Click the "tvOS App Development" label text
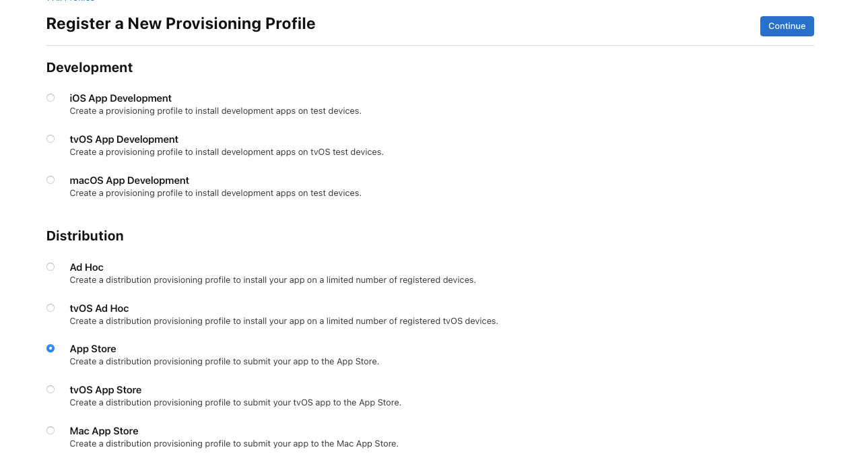 coord(124,139)
